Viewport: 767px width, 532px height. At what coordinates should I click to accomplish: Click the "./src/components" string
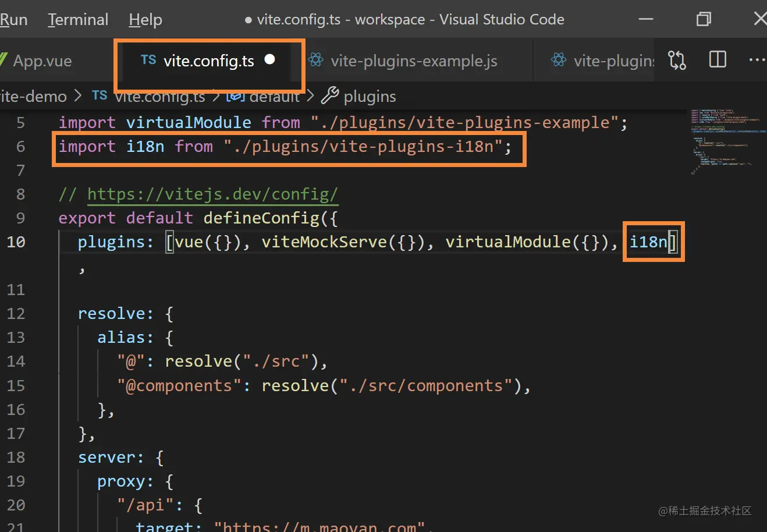tap(425, 386)
